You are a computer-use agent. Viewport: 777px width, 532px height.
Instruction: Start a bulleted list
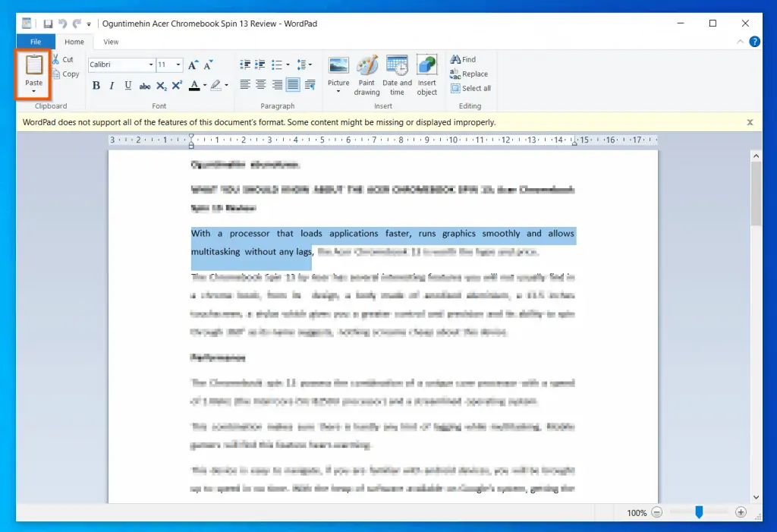coord(277,65)
